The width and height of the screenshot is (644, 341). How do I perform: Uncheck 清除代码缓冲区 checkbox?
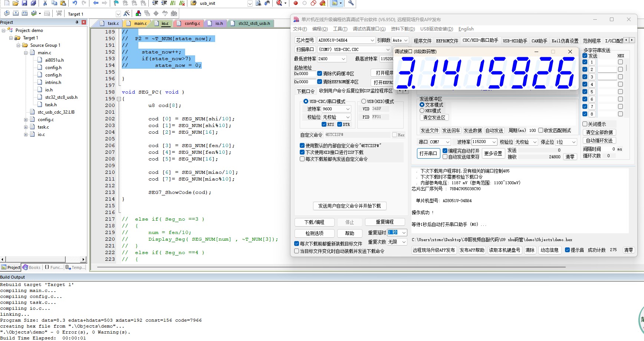point(319,74)
